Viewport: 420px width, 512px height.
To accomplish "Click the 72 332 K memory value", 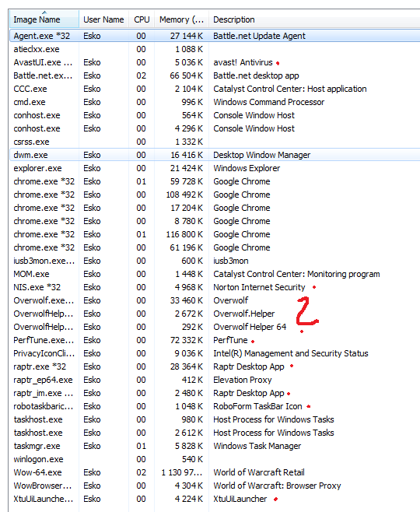I will tap(187, 340).
